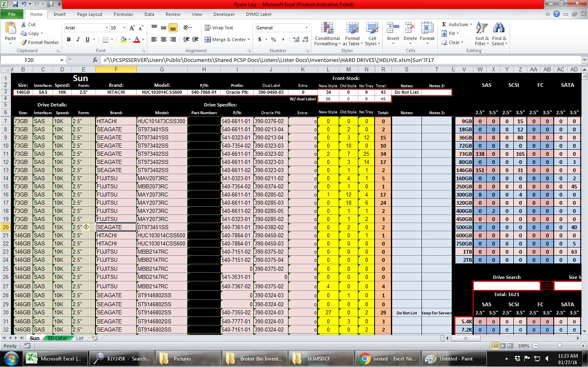Apply Wrap Text to the selection
Image resolution: width=588 pixels, height=367 pixels.
[222, 27]
